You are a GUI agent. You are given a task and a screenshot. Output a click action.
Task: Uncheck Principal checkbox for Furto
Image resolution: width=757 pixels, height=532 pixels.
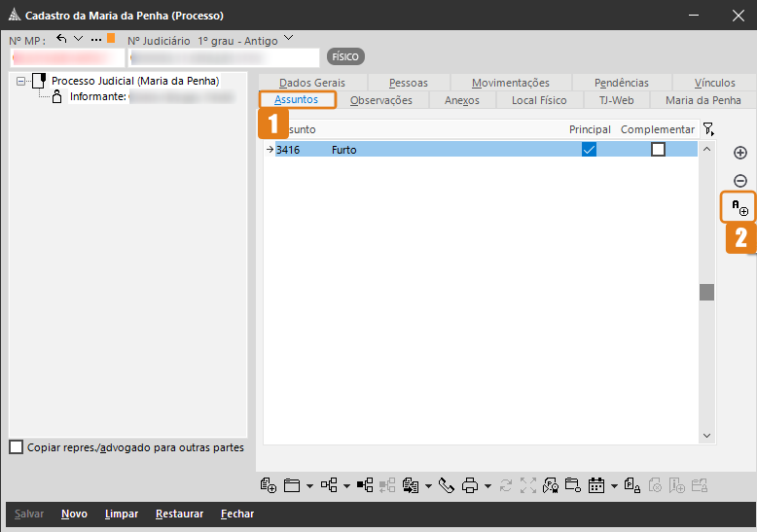(589, 150)
